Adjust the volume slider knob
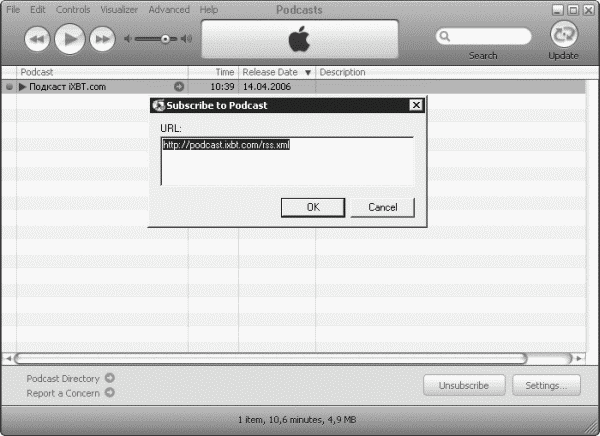 coord(165,39)
